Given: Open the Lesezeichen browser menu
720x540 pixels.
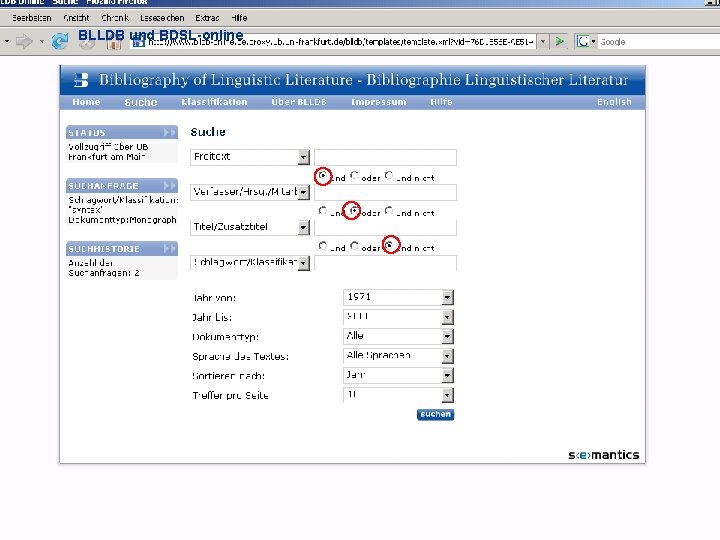Looking at the screenshot, I should tap(162, 18).
